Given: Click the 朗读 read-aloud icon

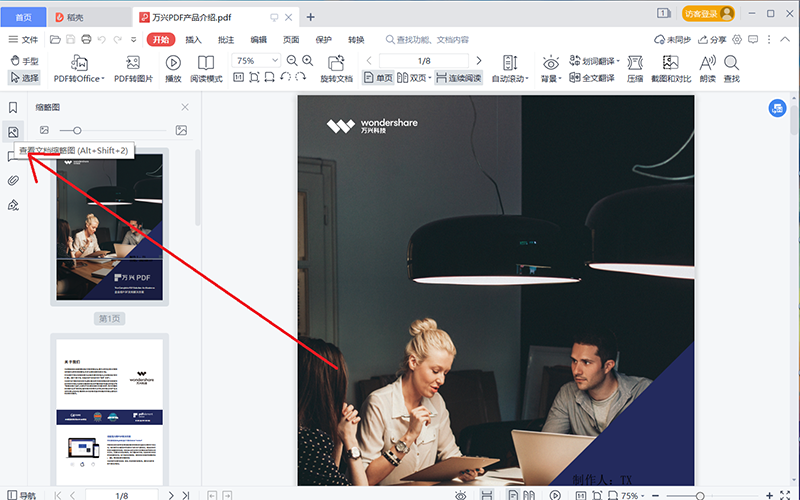Looking at the screenshot, I should point(708,63).
